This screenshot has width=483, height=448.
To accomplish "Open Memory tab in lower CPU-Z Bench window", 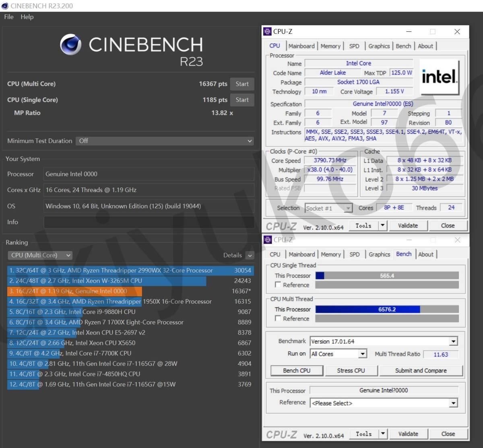I will [331, 254].
